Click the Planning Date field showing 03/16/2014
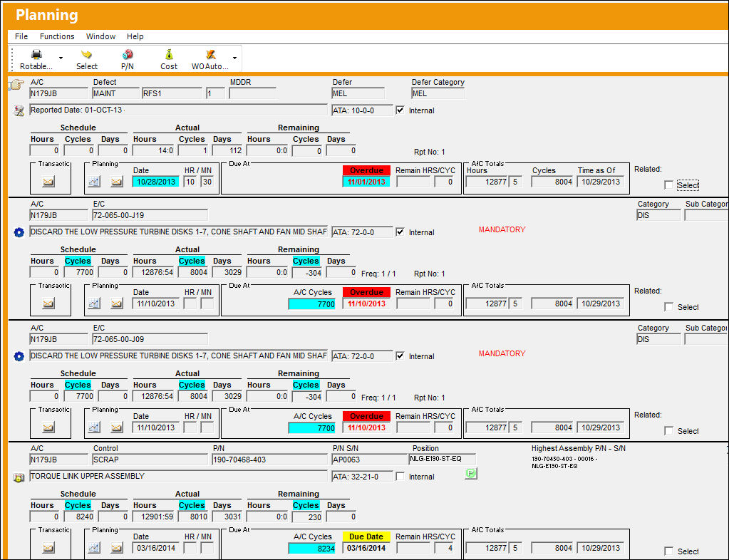The height and width of the screenshot is (560, 729). 156,548
